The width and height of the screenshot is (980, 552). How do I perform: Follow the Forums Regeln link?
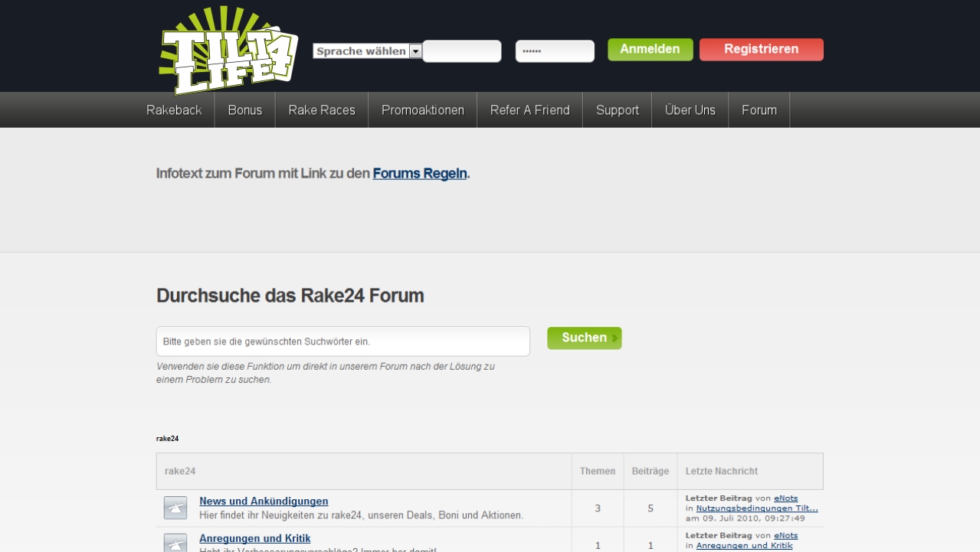click(x=420, y=174)
